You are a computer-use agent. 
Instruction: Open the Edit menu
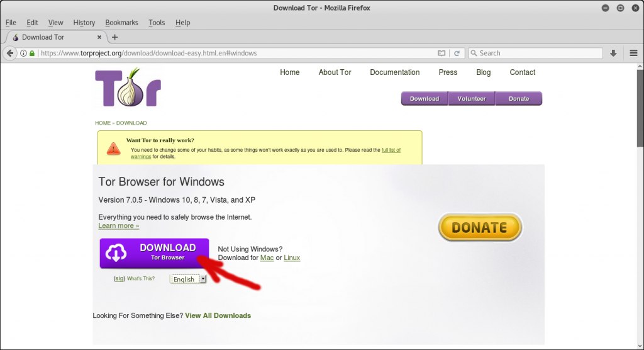point(32,23)
